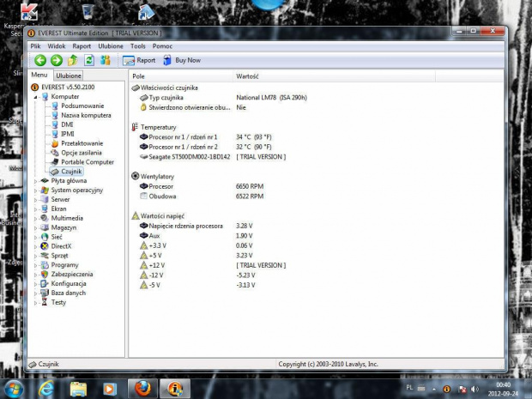Click the green Forward arrow toolbar icon
Viewport: 532px width, 399px height.
(57, 60)
